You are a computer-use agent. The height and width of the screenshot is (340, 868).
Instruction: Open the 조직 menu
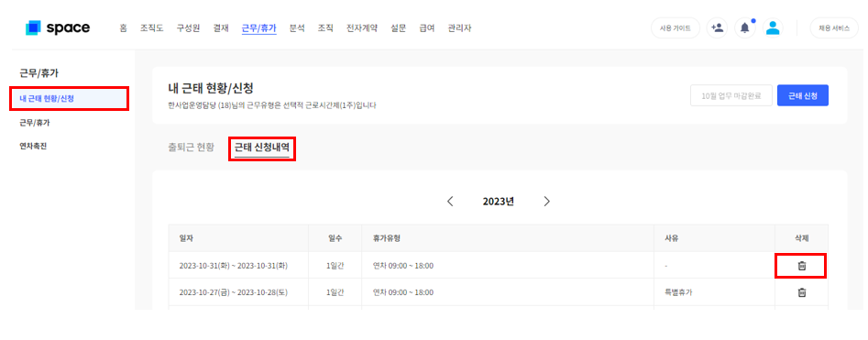(325, 27)
